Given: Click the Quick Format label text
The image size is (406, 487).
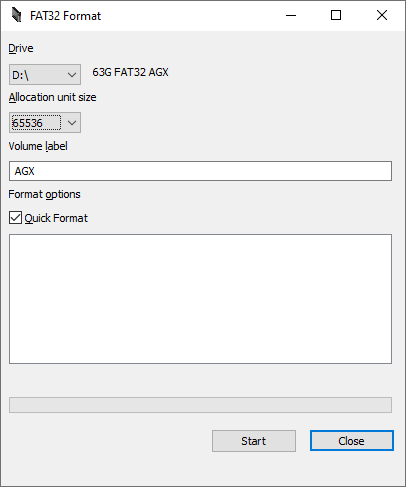Looking at the screenshot, I should (56, 218).
